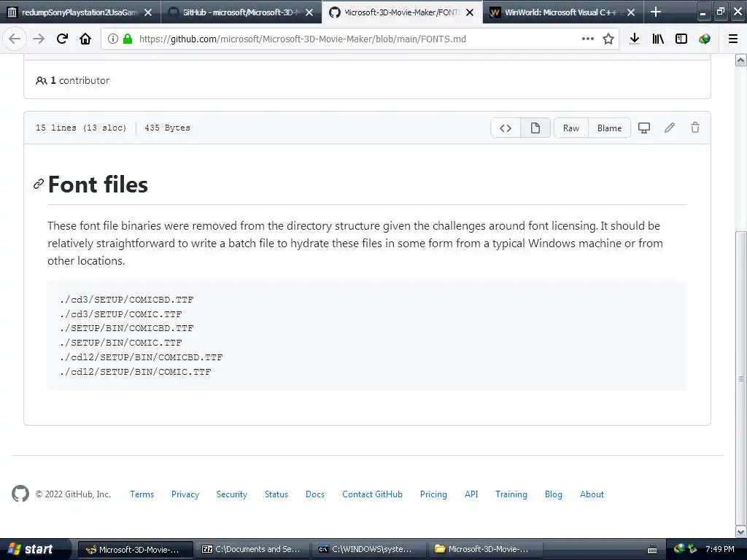Display the rendered file view
This screenshot has width=747, height=560.
point(535,128)
